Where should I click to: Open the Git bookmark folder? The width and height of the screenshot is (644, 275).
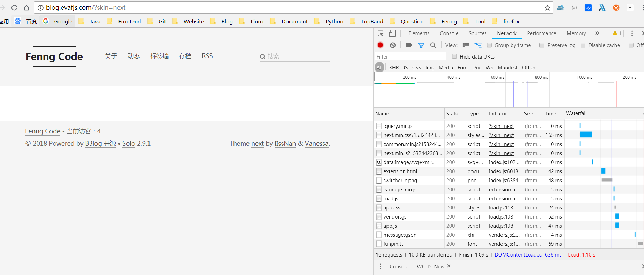click(x=157, y=21)
